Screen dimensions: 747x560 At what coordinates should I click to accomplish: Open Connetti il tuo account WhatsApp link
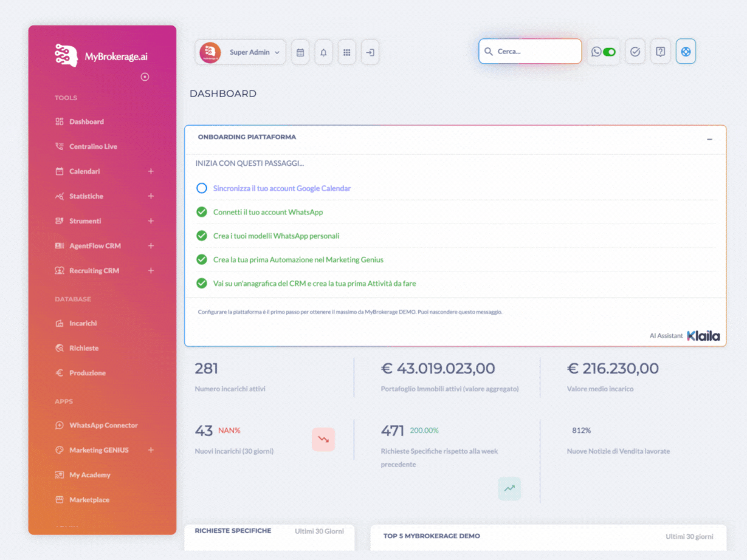point(268,212)
